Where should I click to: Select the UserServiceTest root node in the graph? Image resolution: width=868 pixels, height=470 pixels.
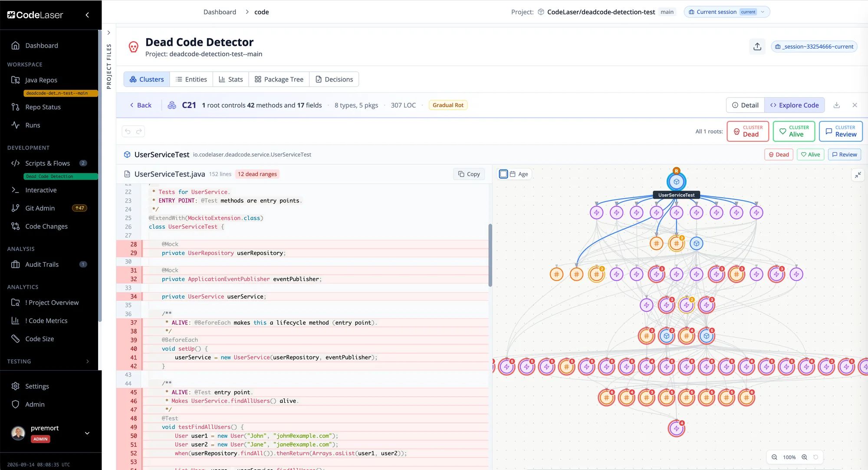(676, 182)
